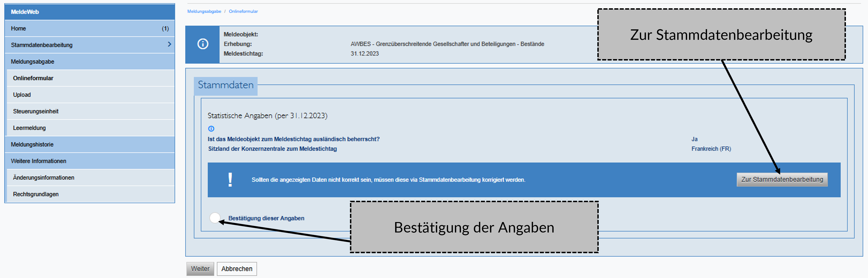The width and height of the screenshot is (868, 278).
Task: Go to the Upload menu entry
Action: [x=22, y=95]
